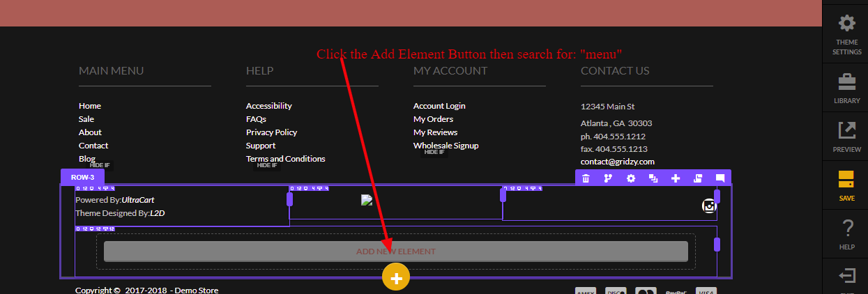Click the HIDE IF badge under Wholesale Signup
The image size is (868, 294).
click(x=434, y=152)
